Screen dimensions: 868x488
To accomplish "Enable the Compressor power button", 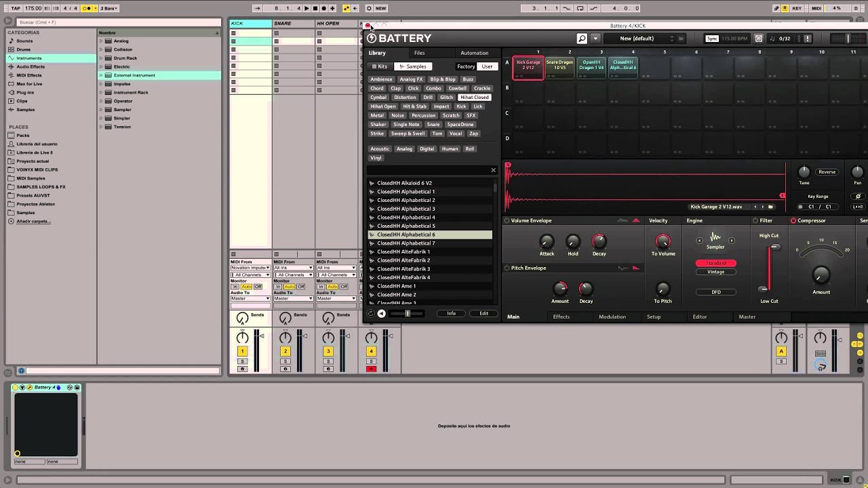I will coord(793,220).
